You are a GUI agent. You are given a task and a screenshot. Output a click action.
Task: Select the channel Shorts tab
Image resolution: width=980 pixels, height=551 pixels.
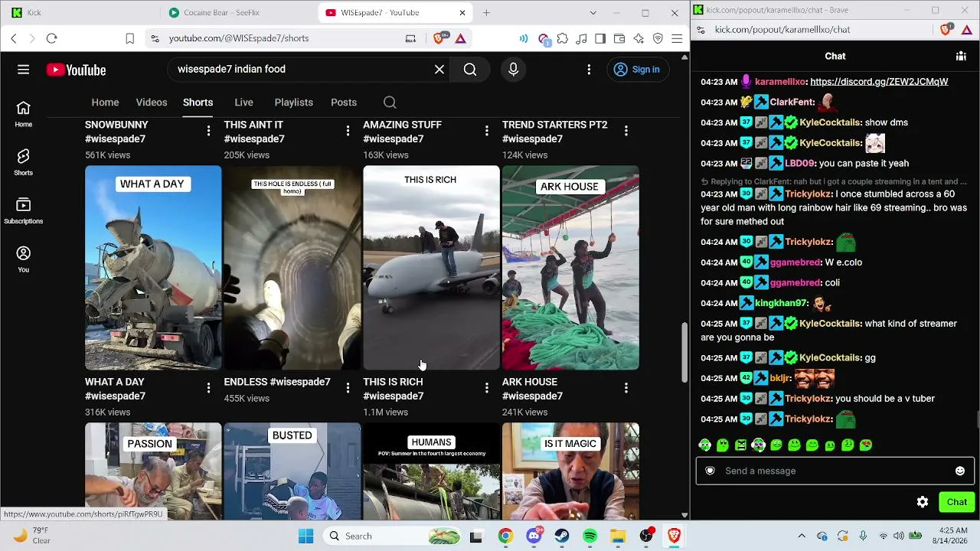[198, 103]
